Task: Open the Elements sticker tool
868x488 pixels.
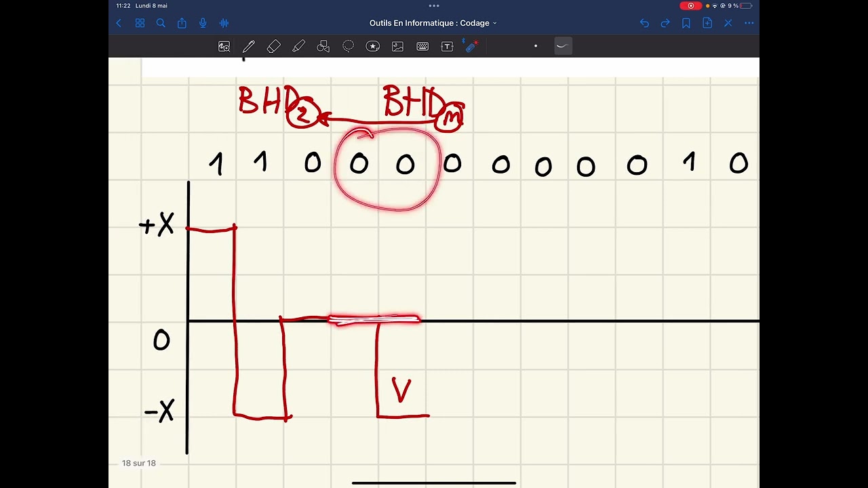Action: coord(373,46)
